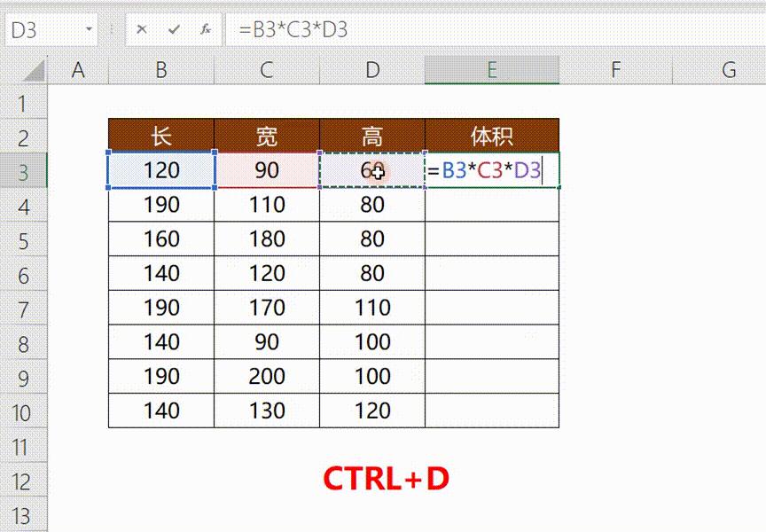Select the cell showing 200 in column C
Screen dimensions: 766x532
click(x=266, y=376)
